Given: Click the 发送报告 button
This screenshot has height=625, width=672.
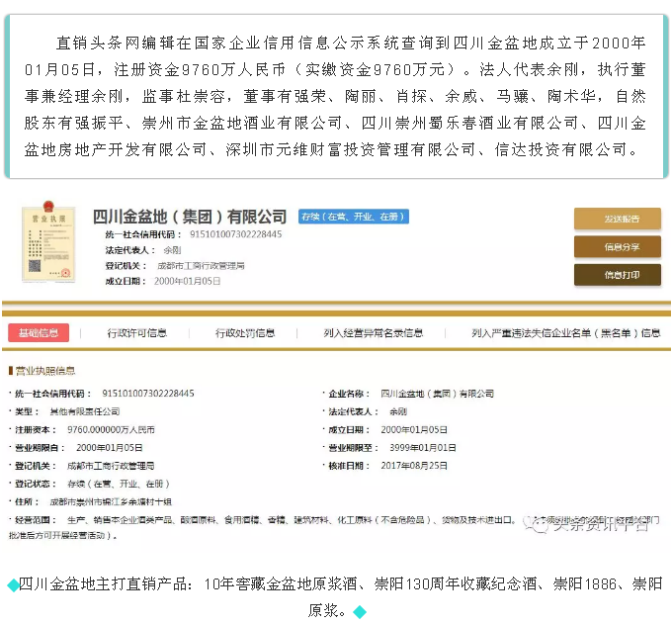Looking at the screenshot, I should coord(617,219).
